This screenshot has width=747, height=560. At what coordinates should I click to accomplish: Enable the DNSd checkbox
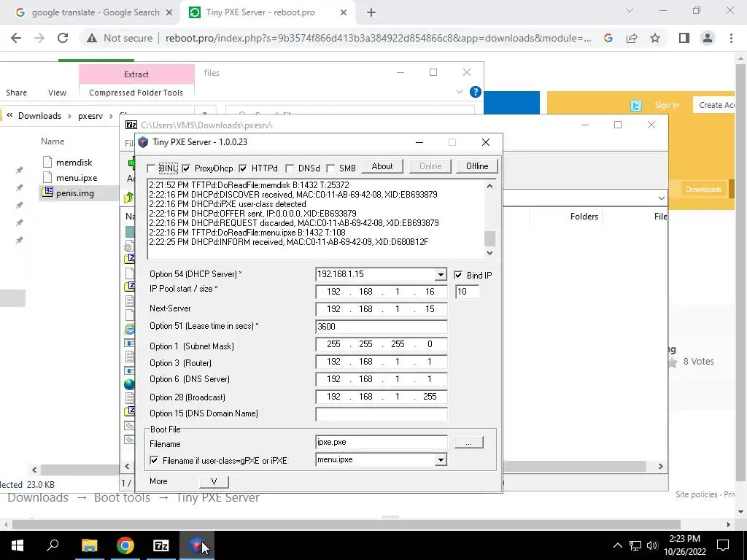click(x=290, y=168)
